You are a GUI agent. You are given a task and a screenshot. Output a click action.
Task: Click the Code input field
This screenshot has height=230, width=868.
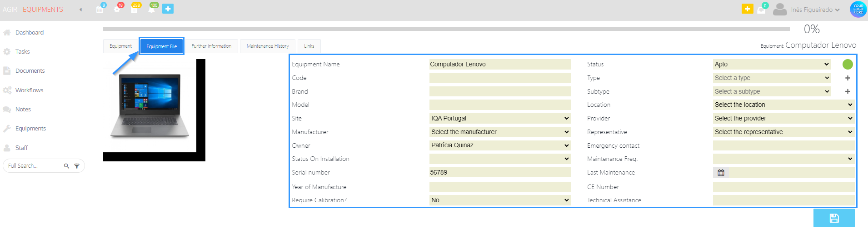[x=500, y=78]
